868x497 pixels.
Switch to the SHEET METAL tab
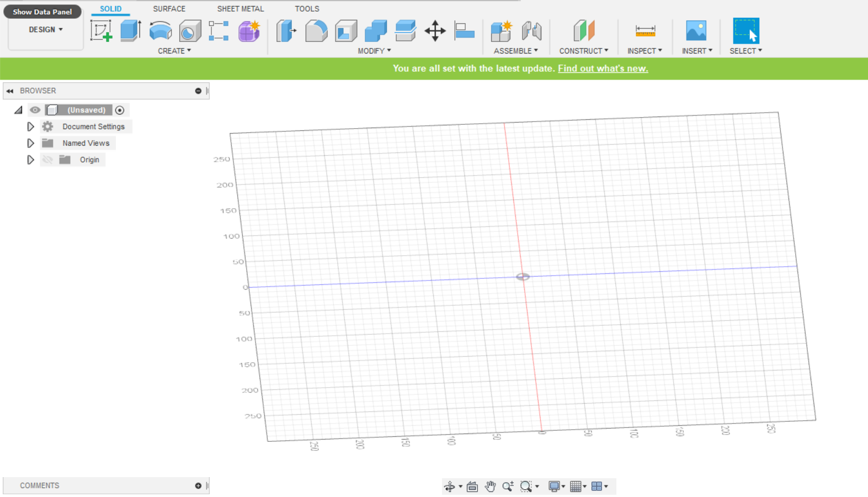click(241, 9)
